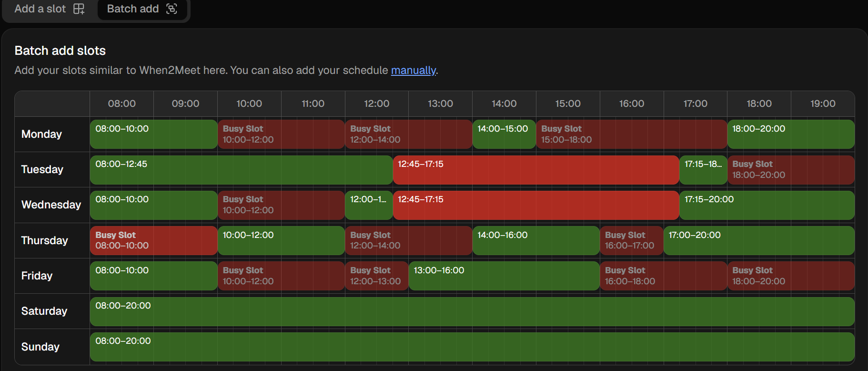
Task: Click the Sunday row label
Action: coord(40,347)
